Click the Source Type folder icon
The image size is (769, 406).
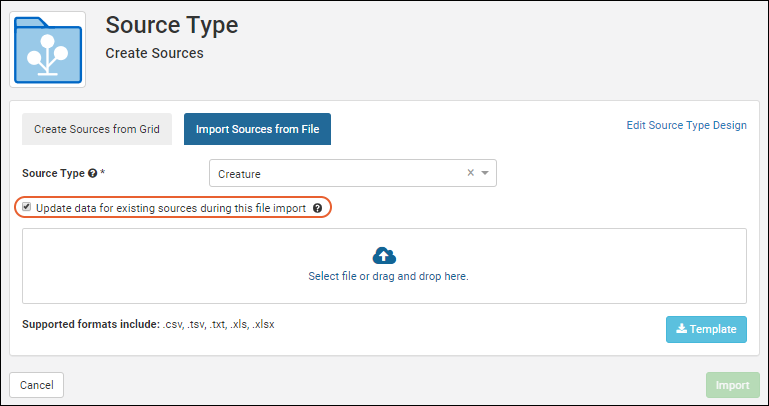click(48, 50)
